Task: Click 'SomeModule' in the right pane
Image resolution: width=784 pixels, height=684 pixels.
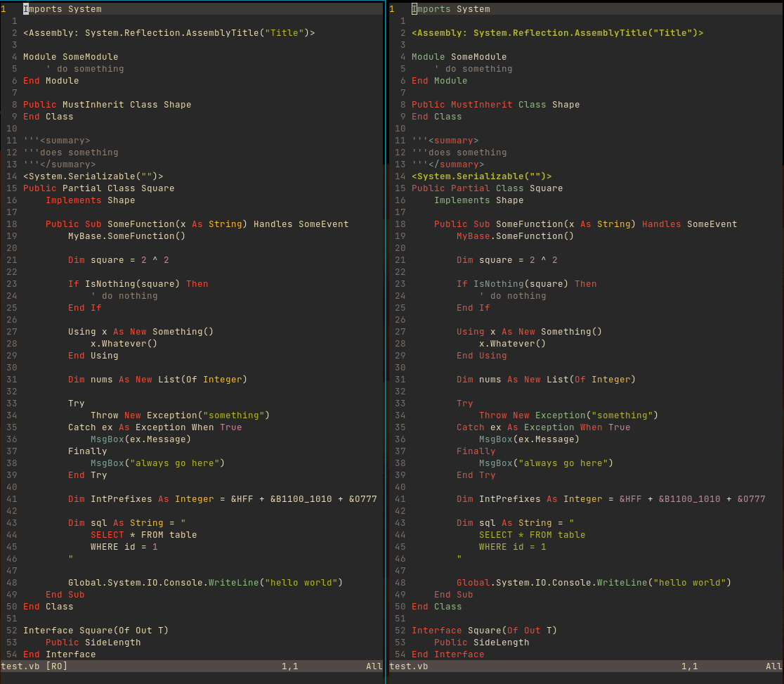Action: coord(479,57)
